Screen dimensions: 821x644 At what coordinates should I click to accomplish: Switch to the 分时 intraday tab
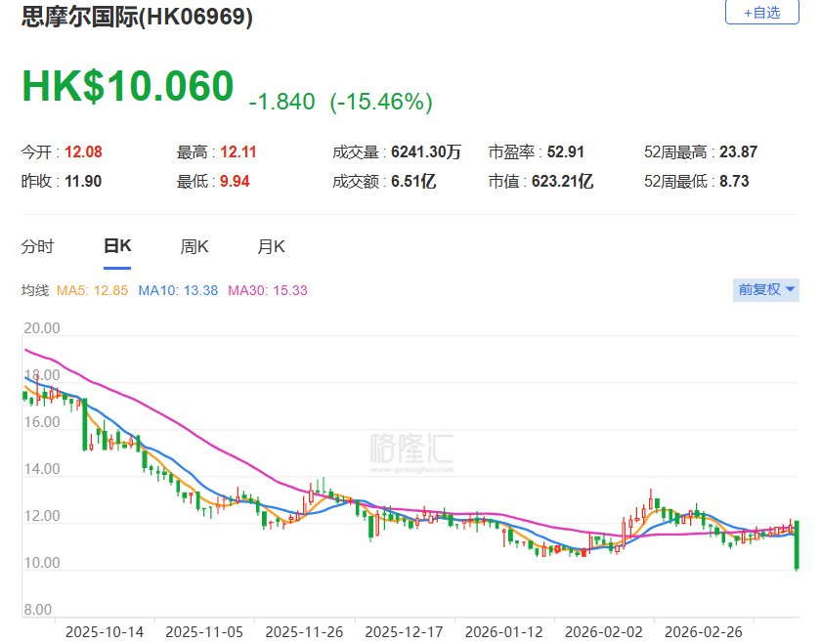click(37, 246)
